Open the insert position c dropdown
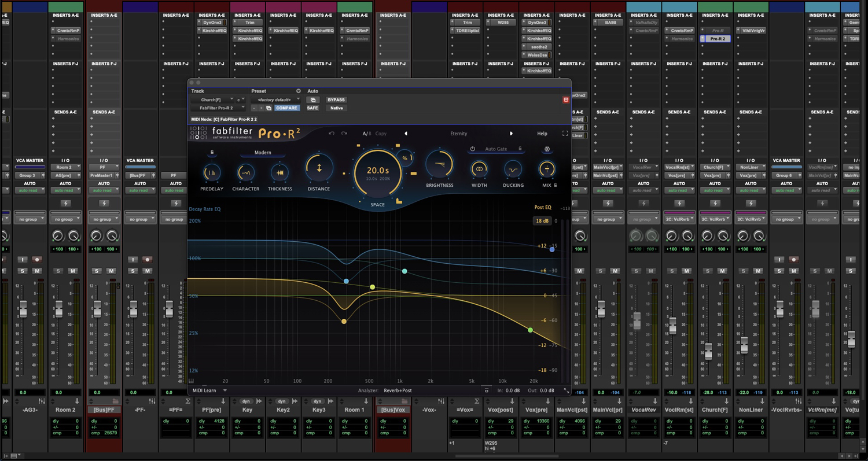This screenshot has height=461, width=868. 241,100
